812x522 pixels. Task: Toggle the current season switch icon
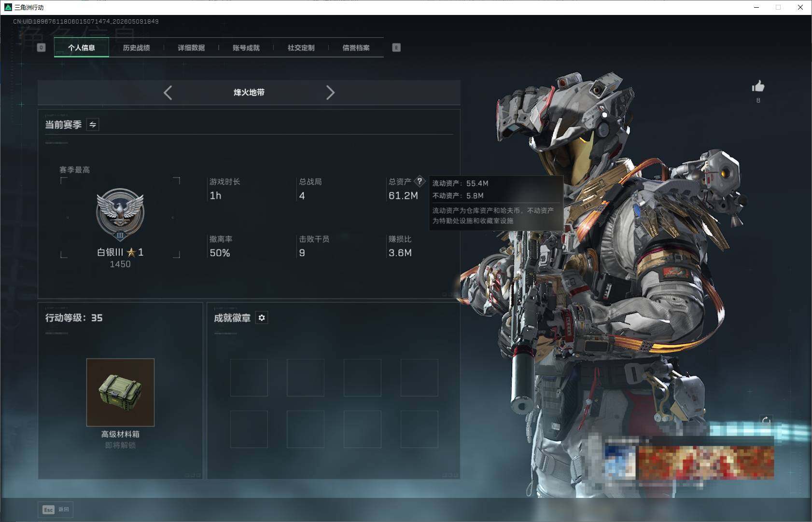point(93,124)
